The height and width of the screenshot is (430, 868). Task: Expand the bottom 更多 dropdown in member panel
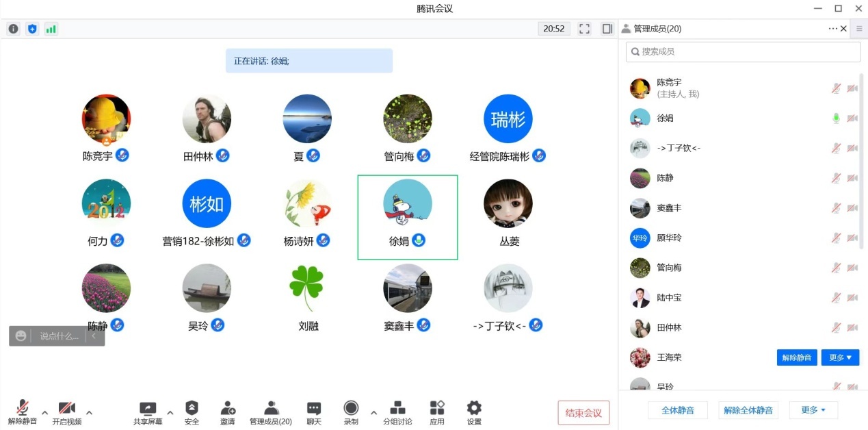coord(813,410)
